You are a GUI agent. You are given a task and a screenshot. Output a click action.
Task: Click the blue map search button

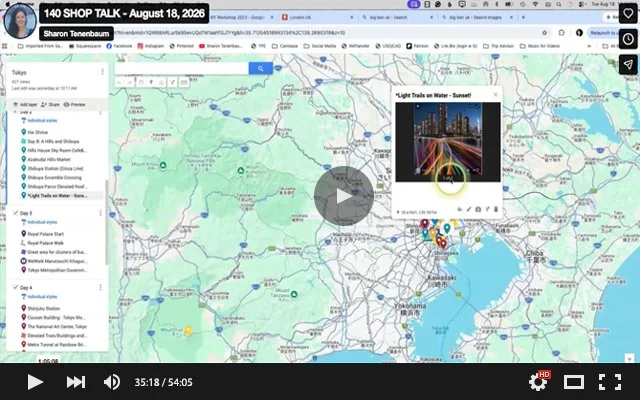[x=260, y=69]
